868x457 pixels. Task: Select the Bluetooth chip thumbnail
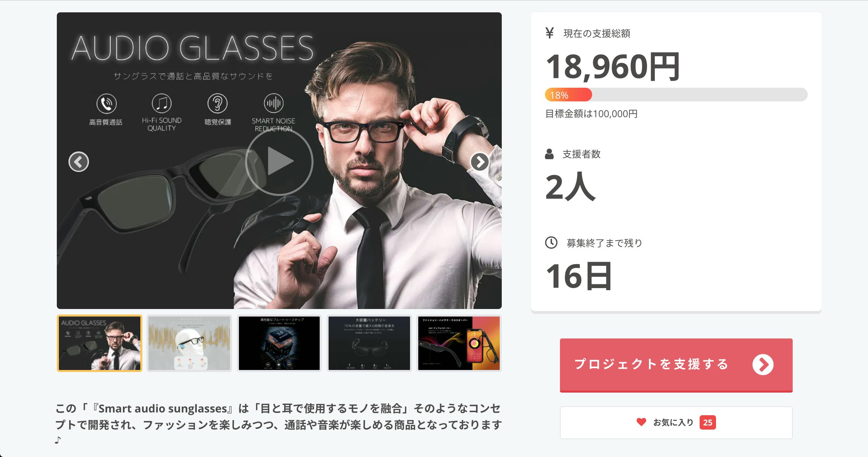pyautogui.click(x=279, y=343)
